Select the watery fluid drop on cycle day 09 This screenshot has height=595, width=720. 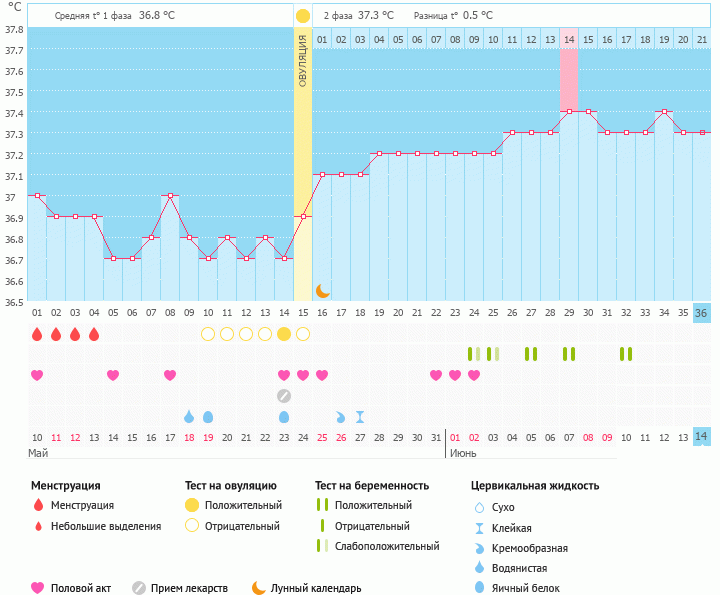point(189,417)
